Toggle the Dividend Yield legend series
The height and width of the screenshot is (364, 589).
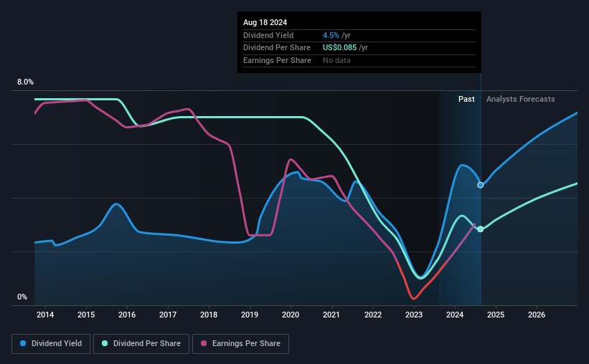pyautogui.click(x=51, y=344)
